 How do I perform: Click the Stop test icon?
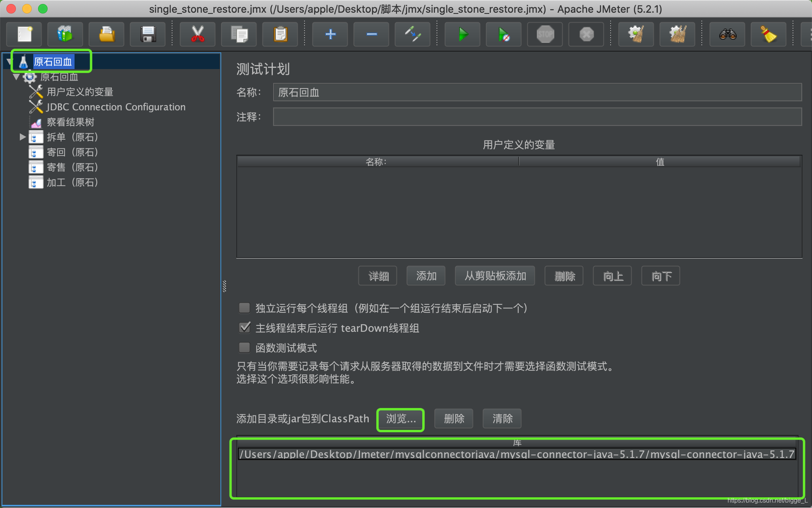click(x=545, y=34)
